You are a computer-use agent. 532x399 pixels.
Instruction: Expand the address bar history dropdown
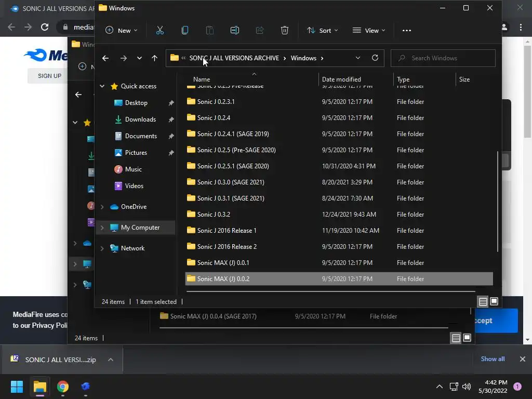coord(357,58)
